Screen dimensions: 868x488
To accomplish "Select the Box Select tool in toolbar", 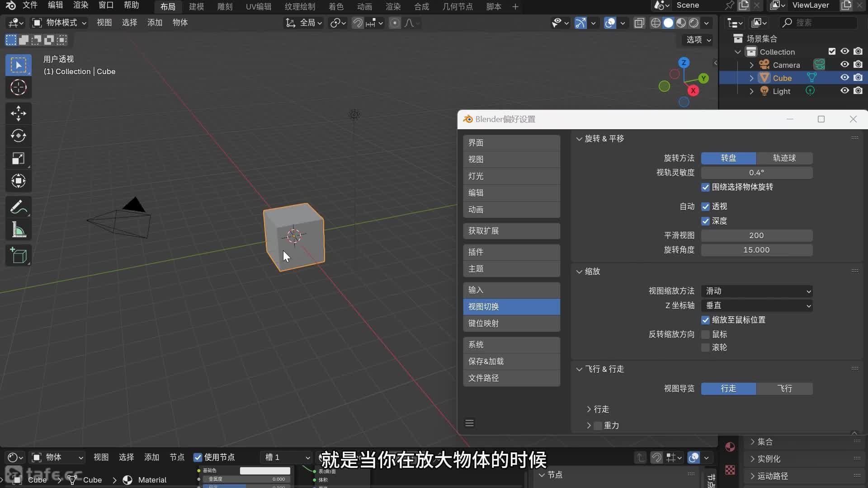I will coord(19,66).
